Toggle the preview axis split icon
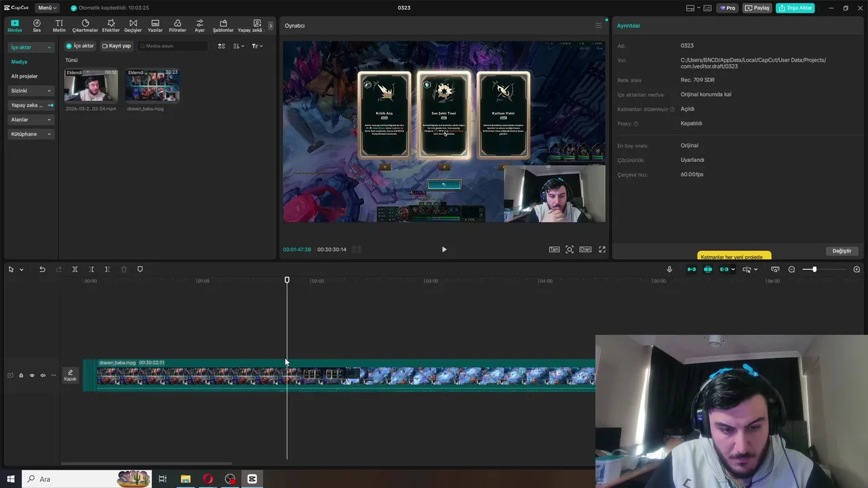 (747, 270)
